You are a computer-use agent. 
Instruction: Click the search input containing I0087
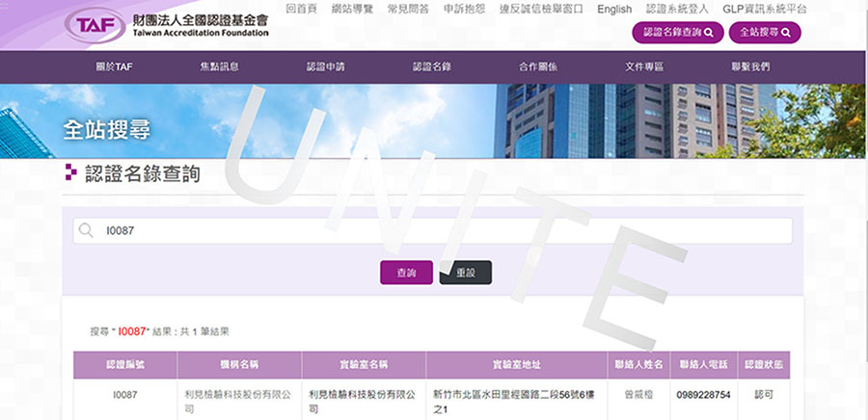(x=432, y=230)
